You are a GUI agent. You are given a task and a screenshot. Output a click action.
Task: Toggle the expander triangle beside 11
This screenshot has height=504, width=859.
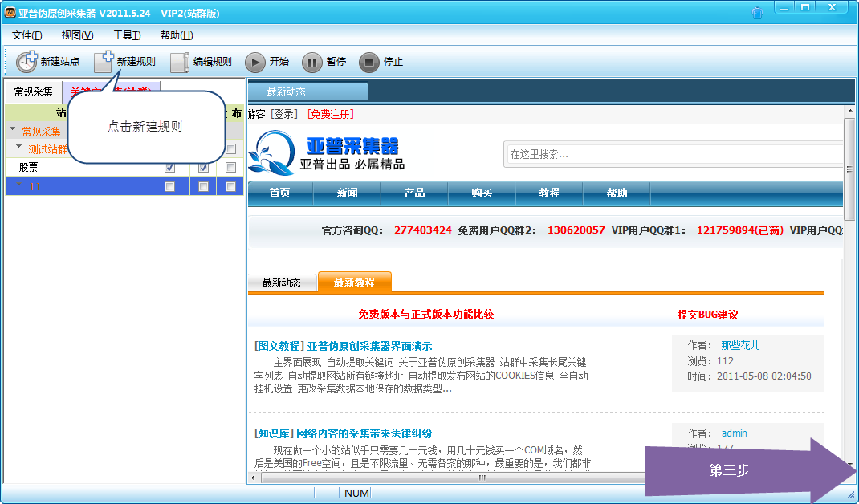[x=19, y=185]
